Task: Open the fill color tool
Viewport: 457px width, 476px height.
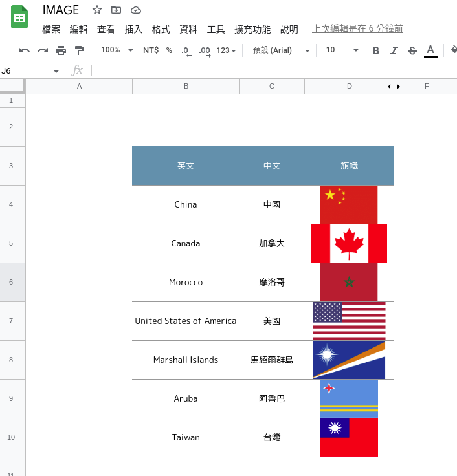Action: point(452,50)
